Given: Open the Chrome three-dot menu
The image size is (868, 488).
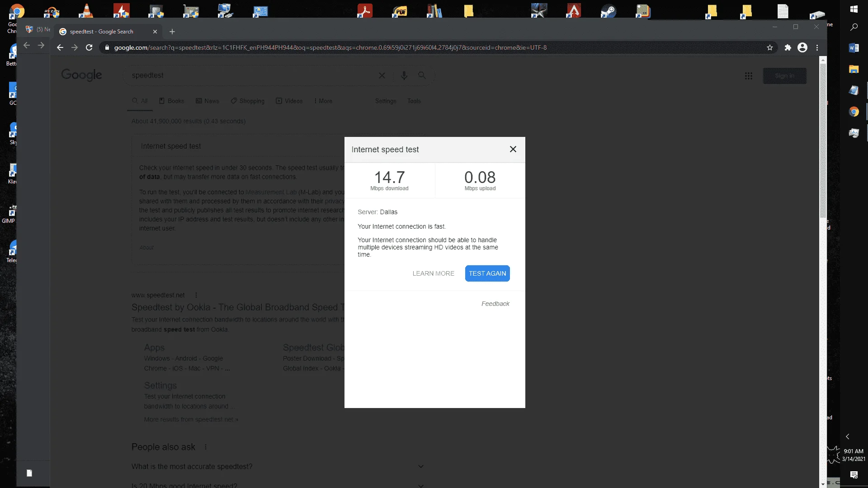Looking at the screenshot, I should 817,47.
